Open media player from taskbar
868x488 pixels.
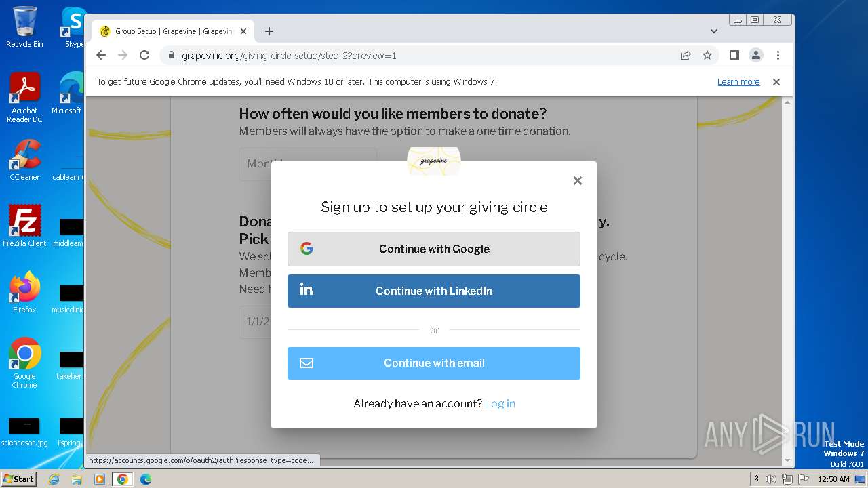coord(100,479)
